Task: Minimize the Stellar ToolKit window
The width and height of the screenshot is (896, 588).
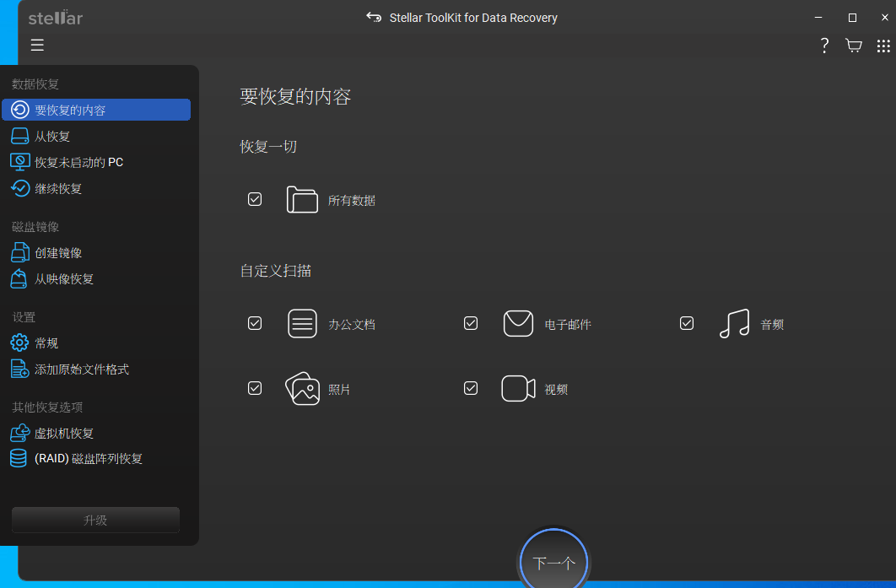Action: point(818,17)
